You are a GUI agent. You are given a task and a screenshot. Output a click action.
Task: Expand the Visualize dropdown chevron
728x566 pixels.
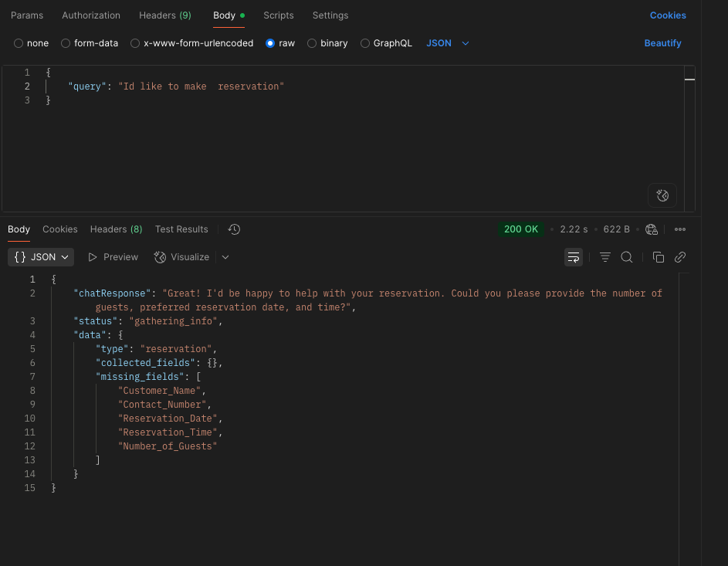(x=225, y=257)
